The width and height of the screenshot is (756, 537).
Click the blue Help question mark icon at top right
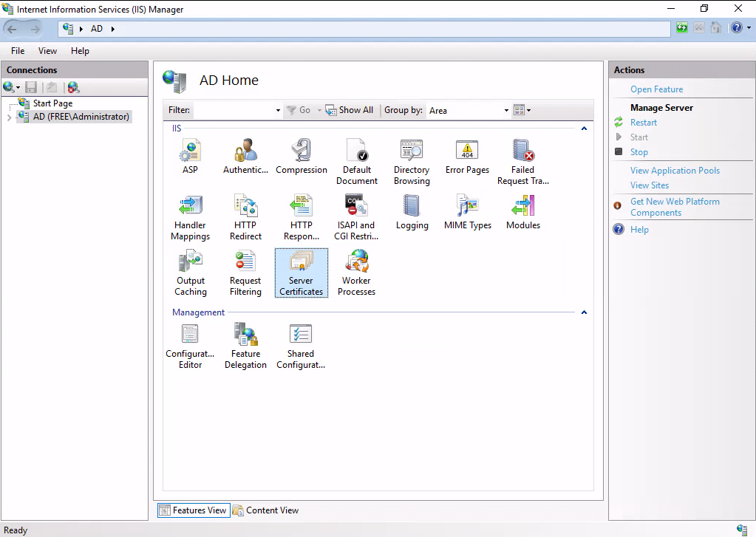tap(736, 27)
